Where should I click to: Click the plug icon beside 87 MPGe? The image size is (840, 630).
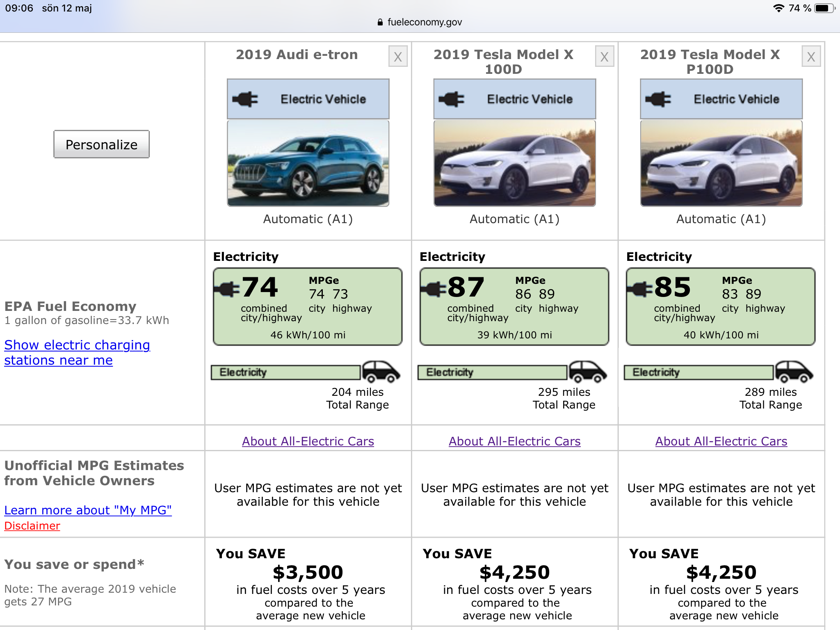coord(434,290)
